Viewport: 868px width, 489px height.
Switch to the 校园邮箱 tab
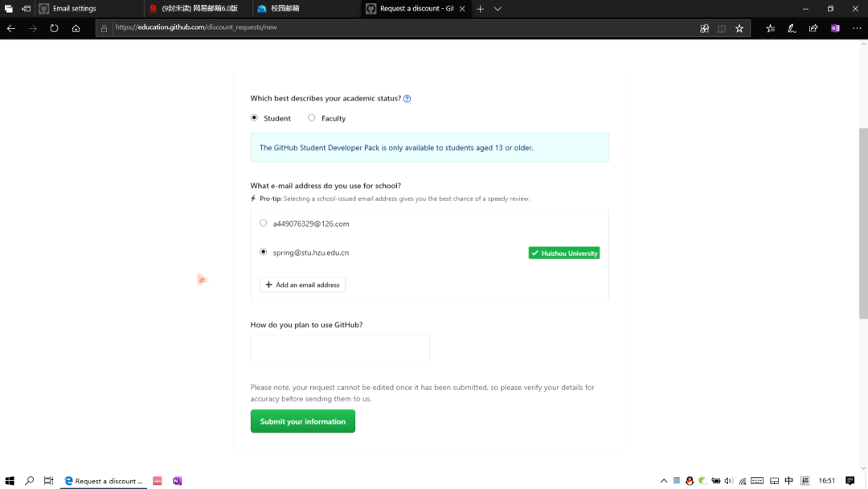306,8
